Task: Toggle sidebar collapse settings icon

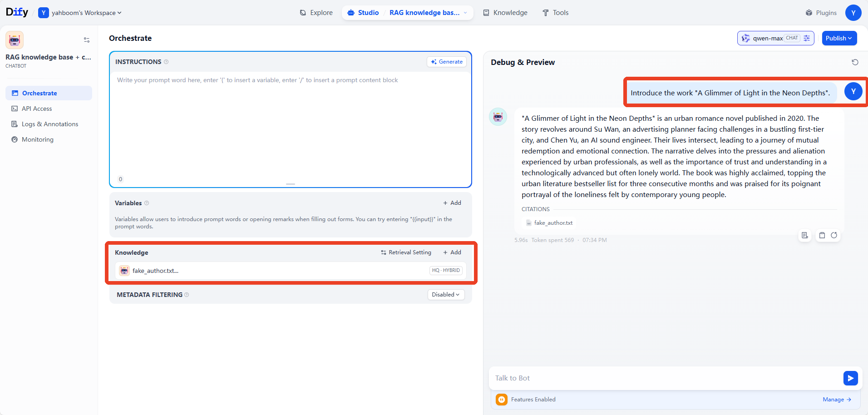Action: (87, 40)
